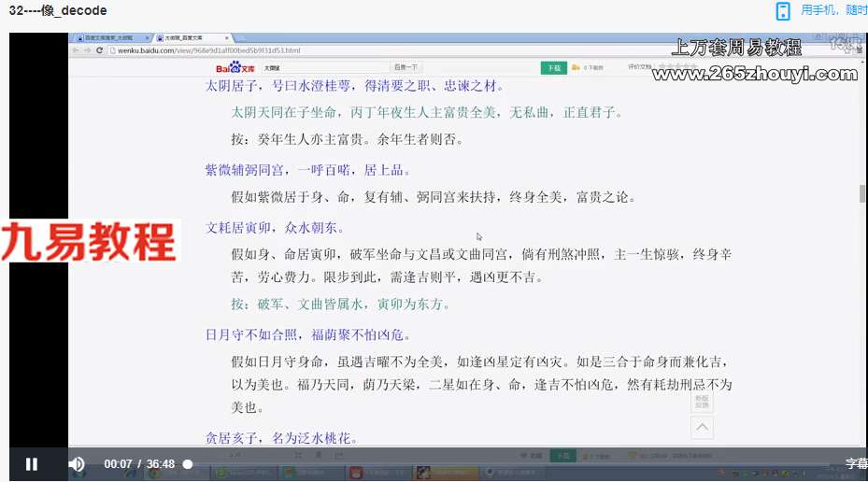The image size is (868, 482).
Task: Click the page vertical scrollbar thumb
Action: point(861,193)
